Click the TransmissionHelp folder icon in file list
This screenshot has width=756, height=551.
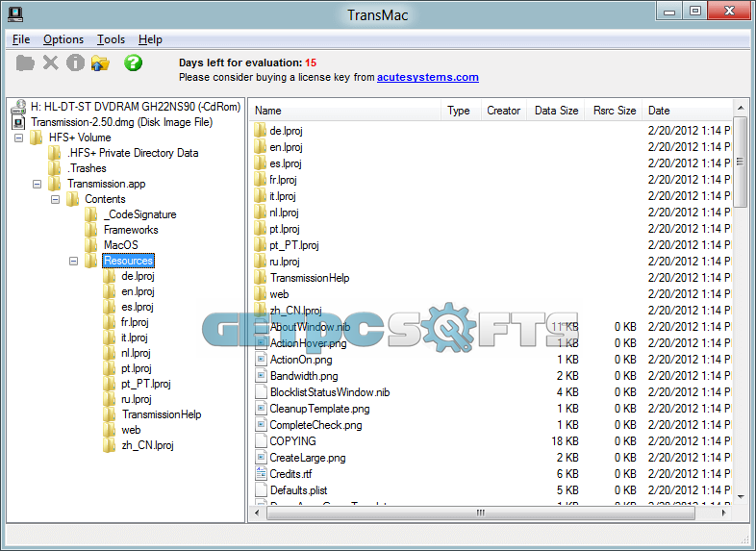[x=260, y=278]
